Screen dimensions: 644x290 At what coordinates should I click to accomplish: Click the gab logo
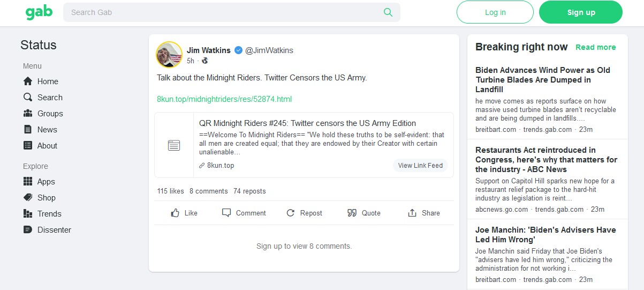[39, 12]
